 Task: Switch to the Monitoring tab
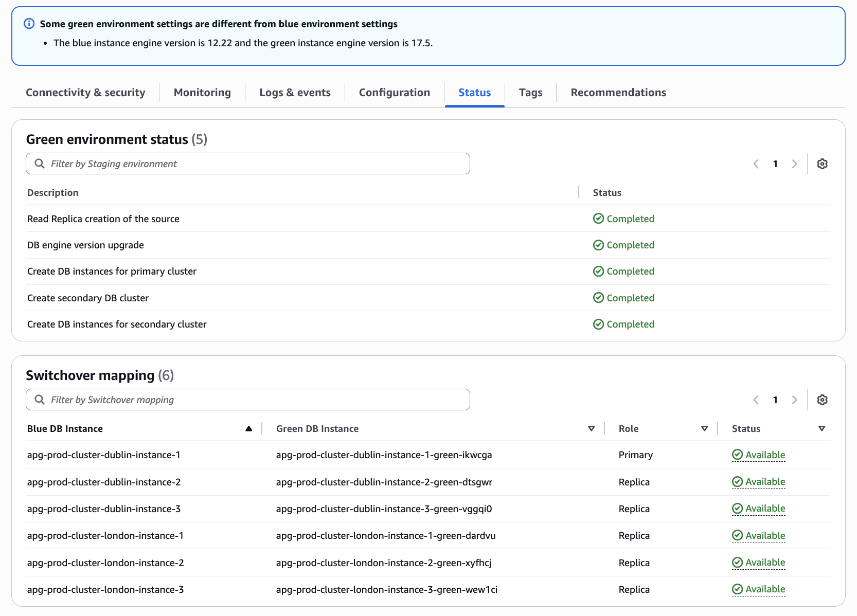point(202,93)
